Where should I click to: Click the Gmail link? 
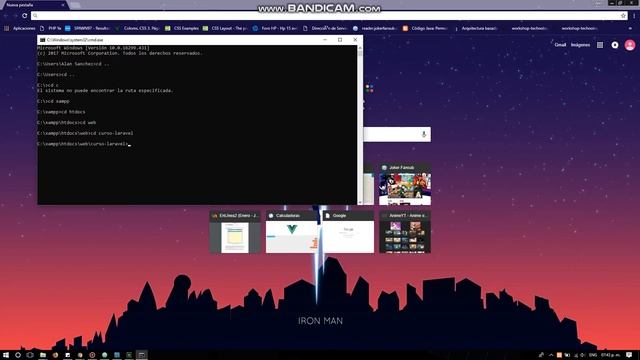click(560, 45)
